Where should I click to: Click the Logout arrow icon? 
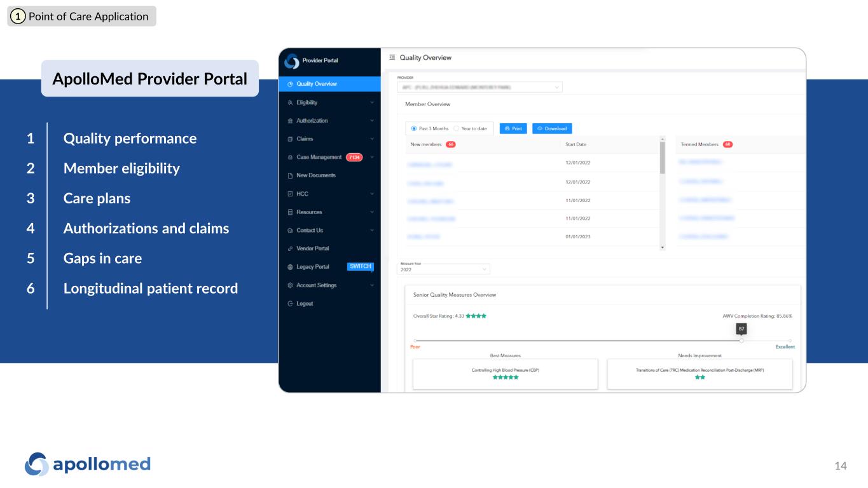[x=290, y=304]
